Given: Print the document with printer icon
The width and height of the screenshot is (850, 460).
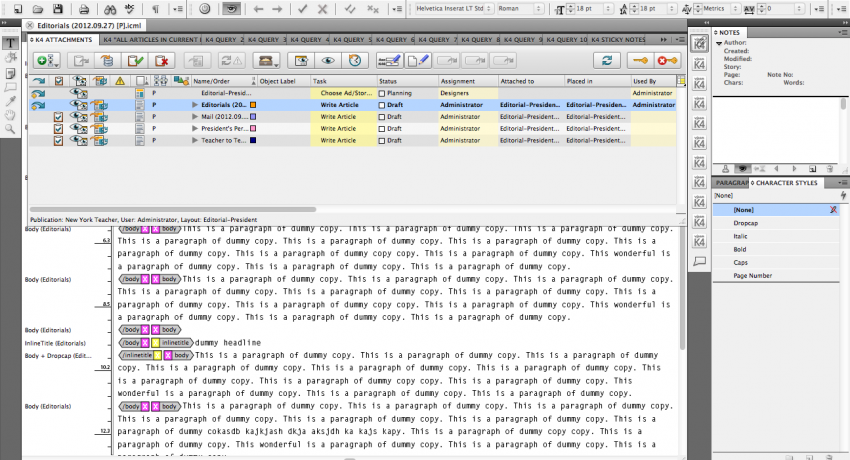Looking at the screenshot, I should tap(84, 9).
